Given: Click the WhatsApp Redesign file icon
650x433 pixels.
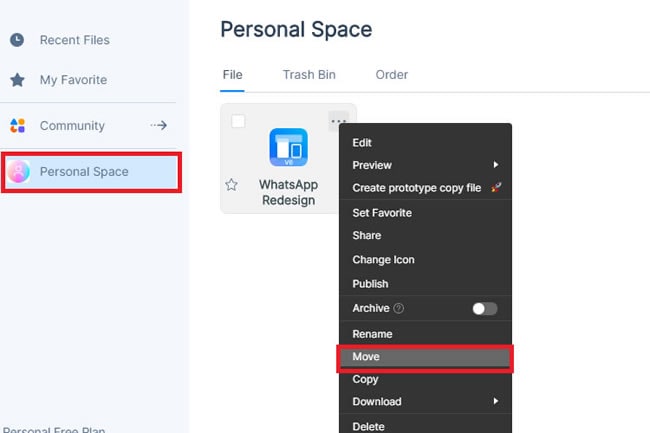Looking at the screenshot, I should [288, 148].
